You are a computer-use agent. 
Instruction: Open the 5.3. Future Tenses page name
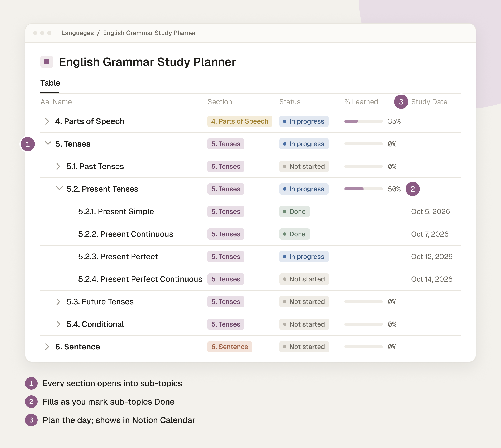point(100,302)
